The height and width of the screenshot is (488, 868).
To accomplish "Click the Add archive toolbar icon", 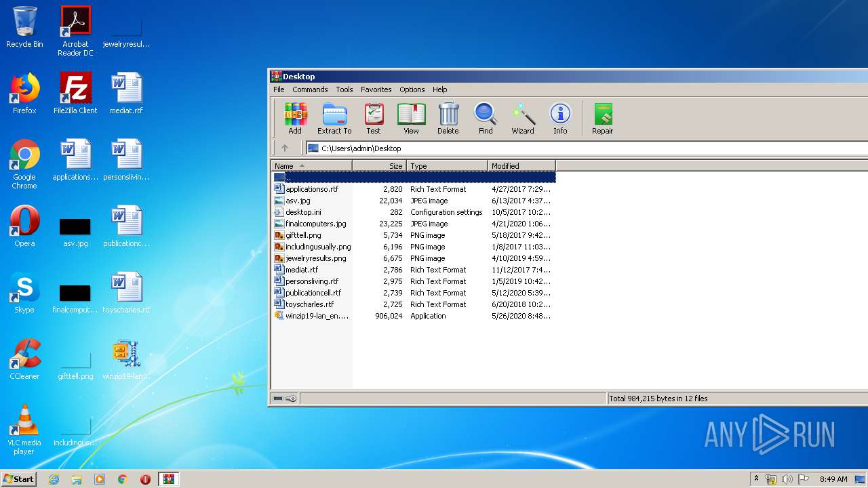I will (x=295, y=119).
